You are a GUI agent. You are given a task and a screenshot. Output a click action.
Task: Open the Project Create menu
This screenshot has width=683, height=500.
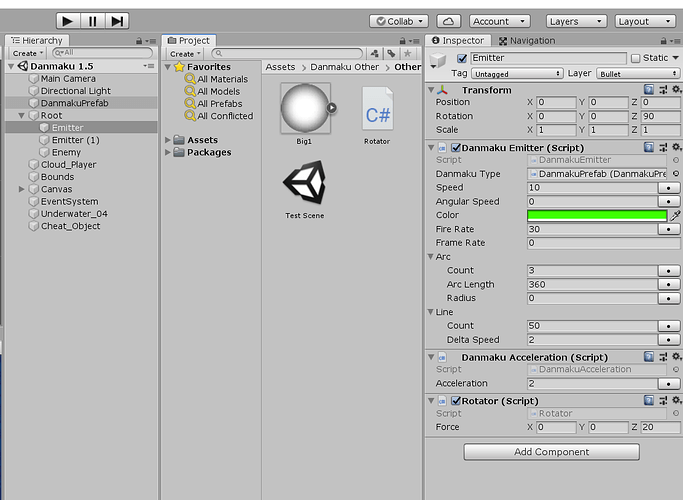(185, 54)
